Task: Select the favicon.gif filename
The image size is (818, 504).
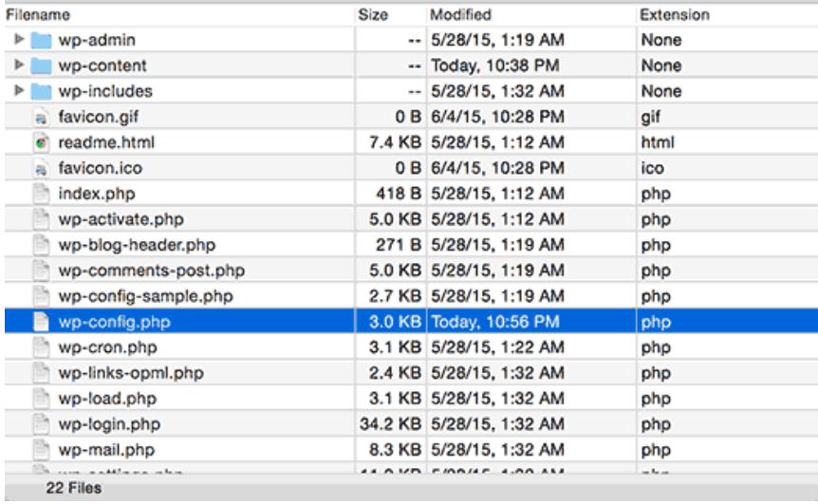Action: coord(99,117)
